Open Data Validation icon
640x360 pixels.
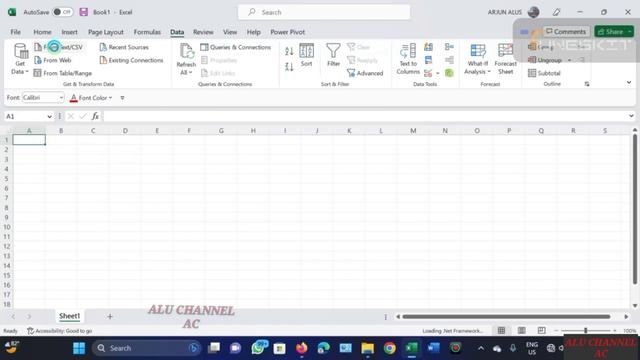428,73
